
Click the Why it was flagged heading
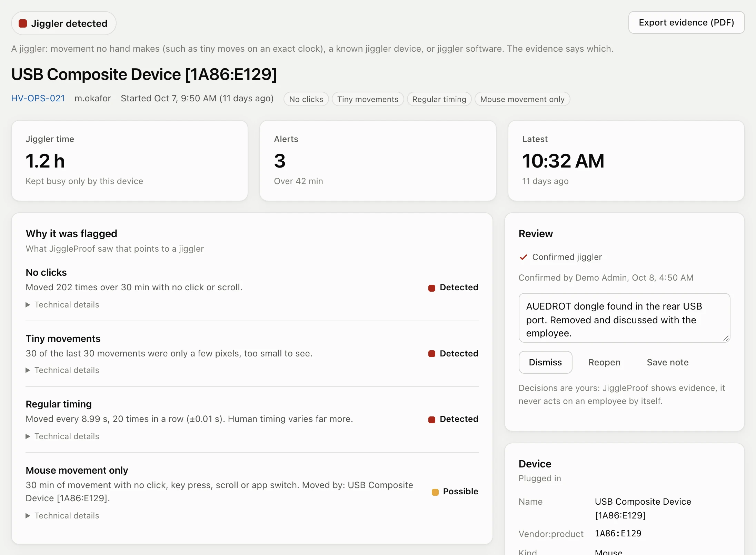(x=71, y=234)
